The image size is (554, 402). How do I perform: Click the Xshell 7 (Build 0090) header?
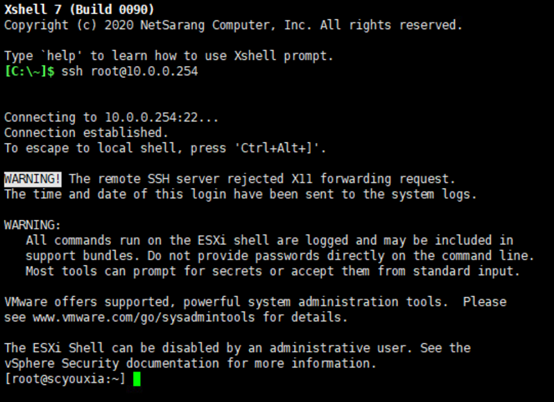(79, 10)
